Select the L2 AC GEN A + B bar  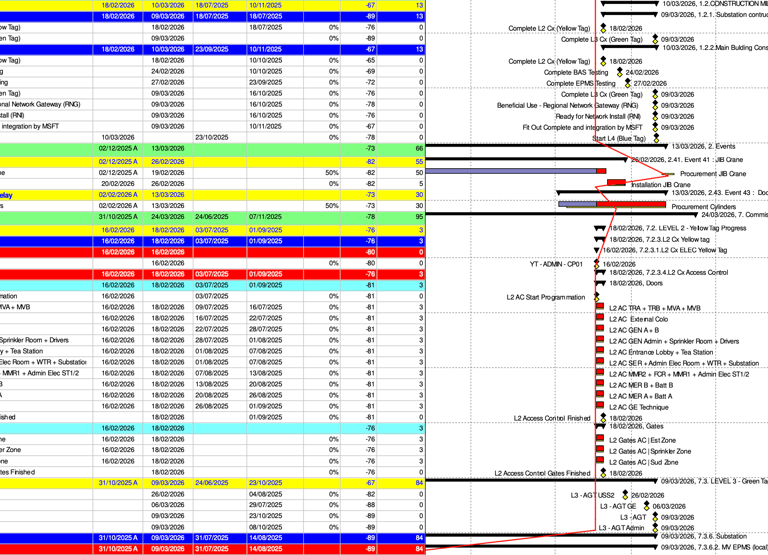tap(600, 328)
